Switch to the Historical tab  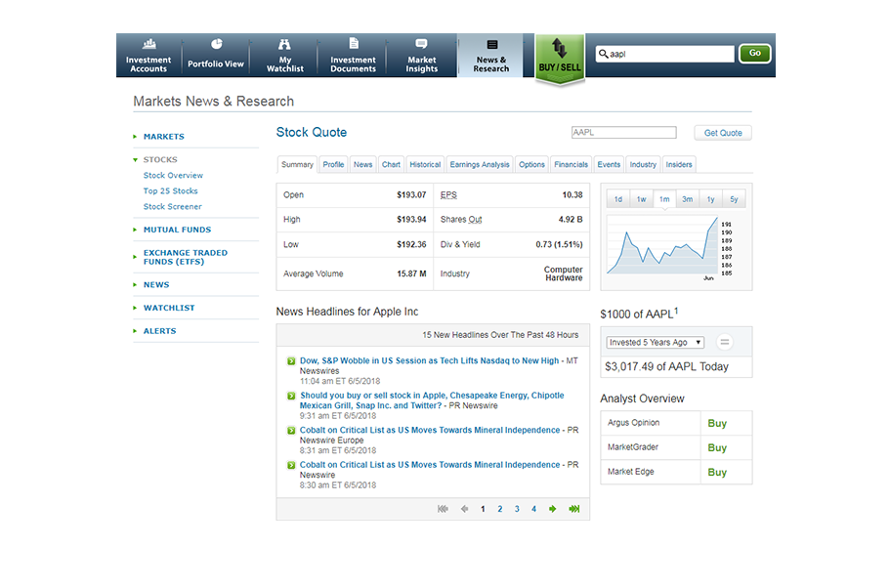425,165
